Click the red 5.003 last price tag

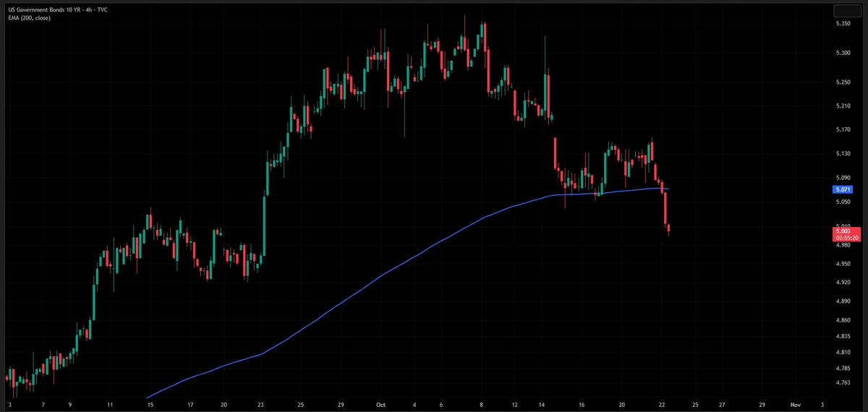coord(845,230)
